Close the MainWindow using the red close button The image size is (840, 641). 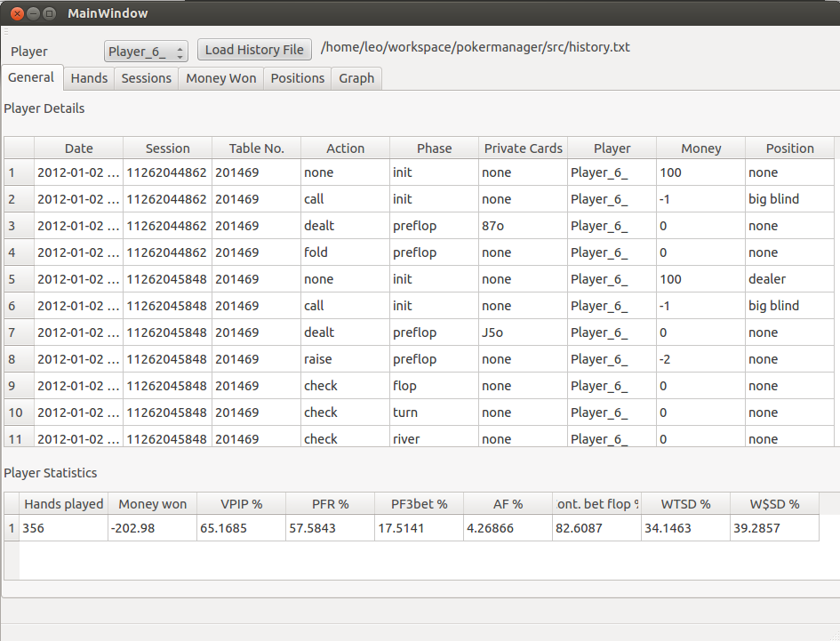click(x=17, y=13)
